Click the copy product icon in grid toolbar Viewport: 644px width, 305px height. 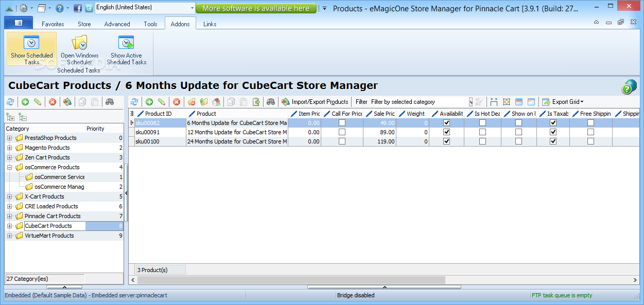point(232,102)
